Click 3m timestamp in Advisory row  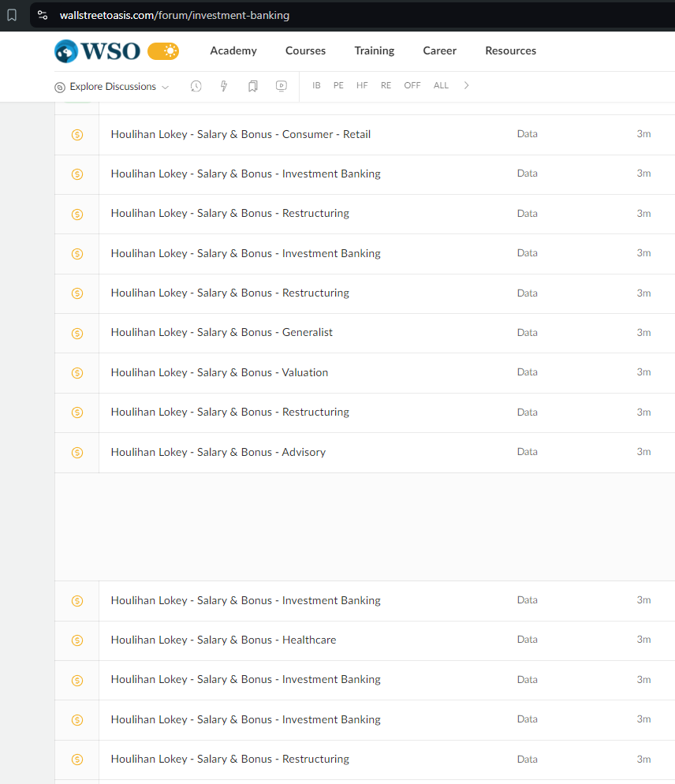(643, 451)
